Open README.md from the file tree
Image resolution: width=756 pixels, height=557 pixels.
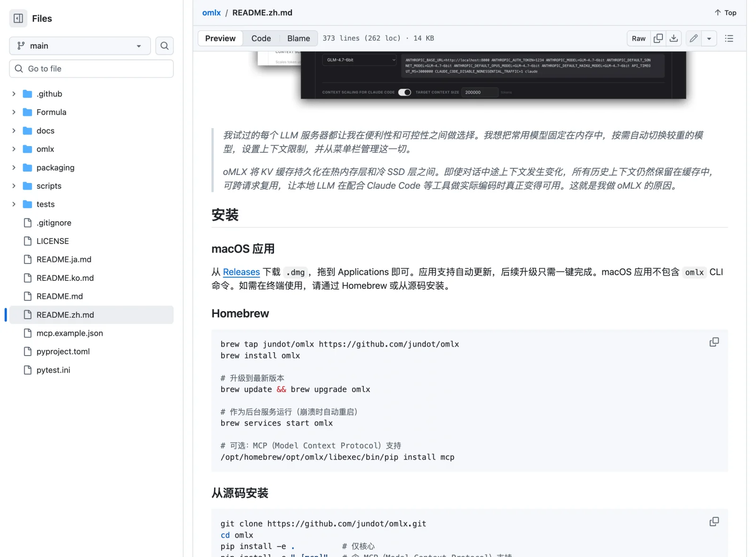pyautogui.click(x=60, y=296)
